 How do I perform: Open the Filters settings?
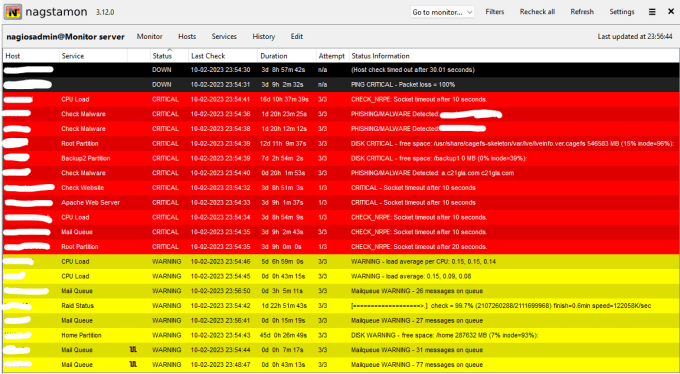494,12
